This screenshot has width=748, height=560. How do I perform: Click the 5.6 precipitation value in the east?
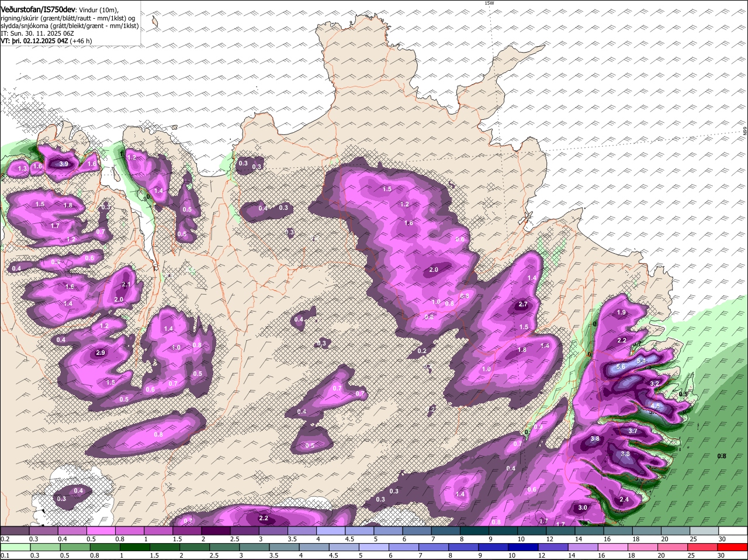coord(621,367)
